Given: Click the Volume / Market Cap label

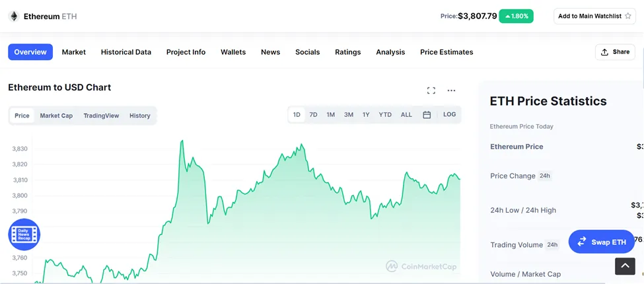Looking at the screenshot, I should pos(525,274).
